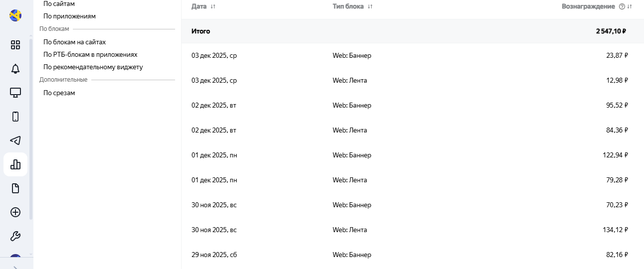Open the wrench tools icon

[x=15, y=236]
